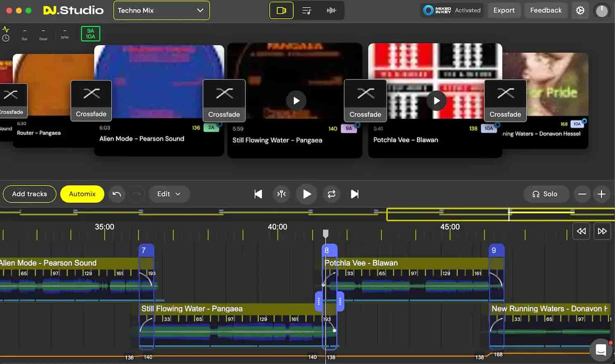615x364 pixels.
Task: Click the zoom-in plus control on the timeline
Action: click(602, 194)
